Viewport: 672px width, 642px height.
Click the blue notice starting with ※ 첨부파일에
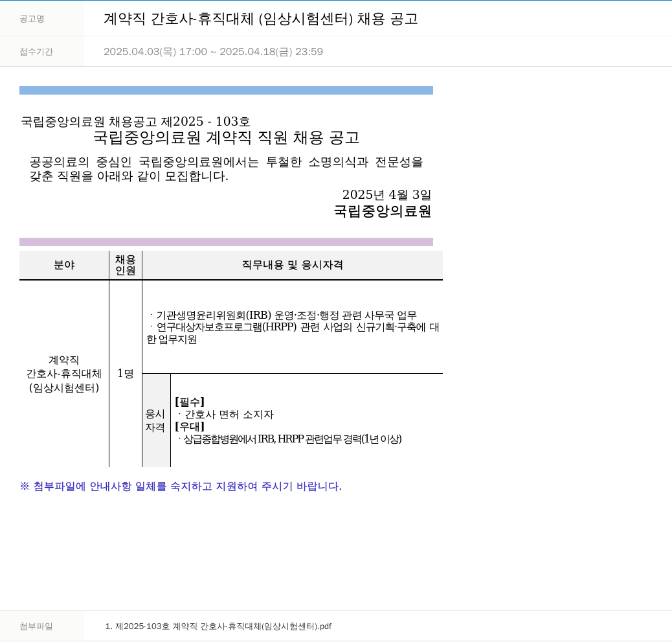[181, 487]
